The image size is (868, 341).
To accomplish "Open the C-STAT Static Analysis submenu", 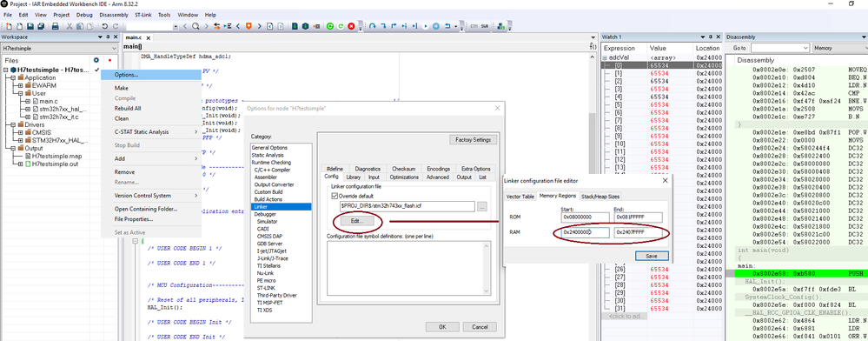I will click(x=151, y=132).
